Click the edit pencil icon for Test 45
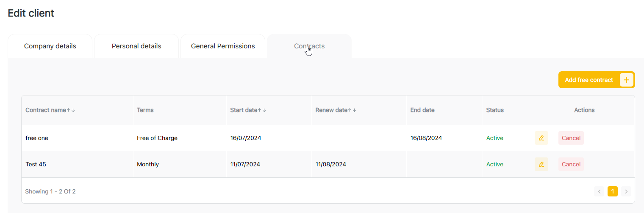This screenshot has height=213, width=644. pyautogui.click(x=541, y=164)
